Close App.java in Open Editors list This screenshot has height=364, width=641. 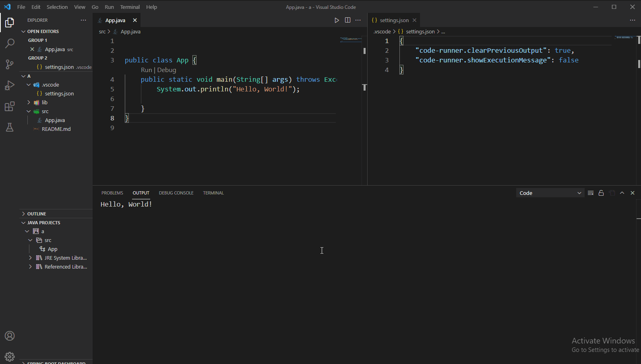[x=32, y=49]
